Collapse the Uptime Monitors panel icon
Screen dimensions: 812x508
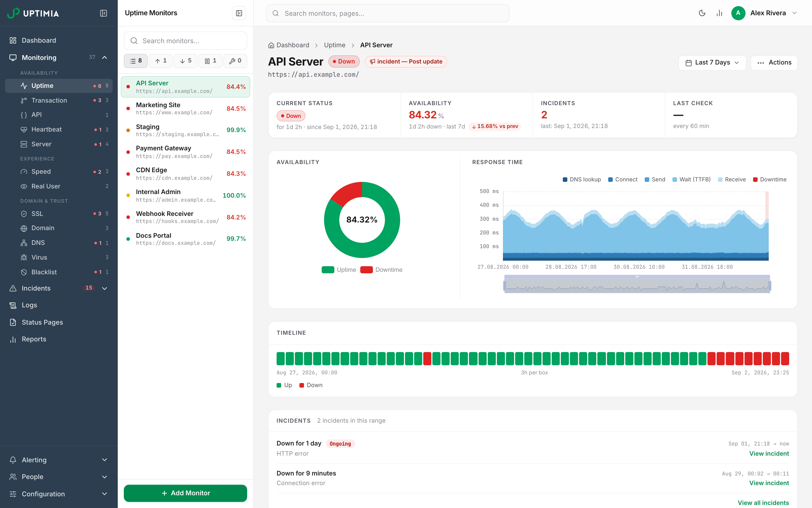click(239, 13)
